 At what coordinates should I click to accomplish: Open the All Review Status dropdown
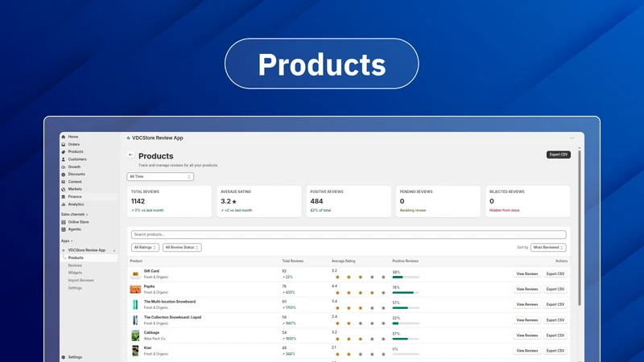[x=182, y=248]
